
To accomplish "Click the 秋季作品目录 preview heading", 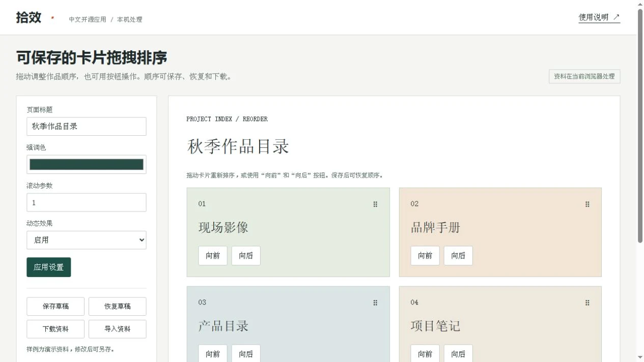I will [x=238, y=146].
